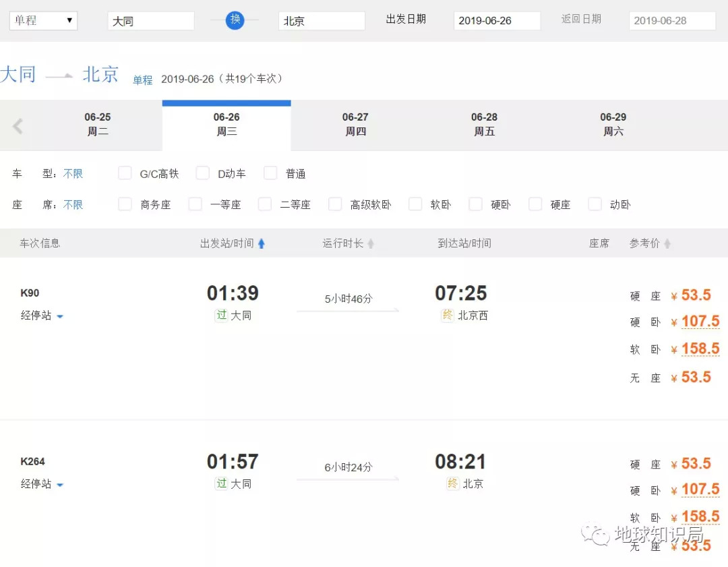Click the K264 硬座 price 53.5

coord(696,463)
